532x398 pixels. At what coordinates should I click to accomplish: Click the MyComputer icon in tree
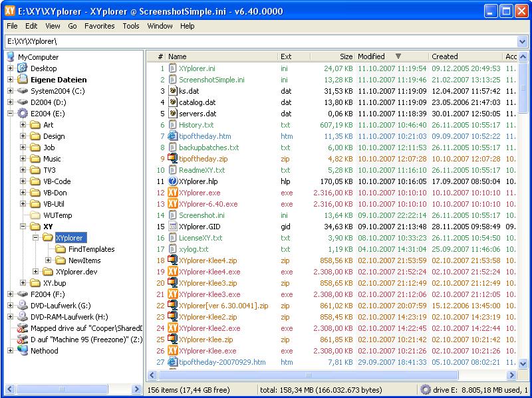tap(11, 56)
